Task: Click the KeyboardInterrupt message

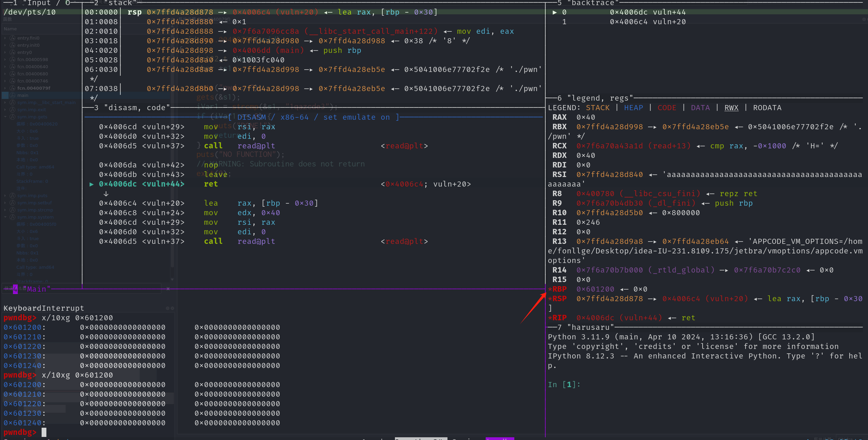Action: [44, 308]
